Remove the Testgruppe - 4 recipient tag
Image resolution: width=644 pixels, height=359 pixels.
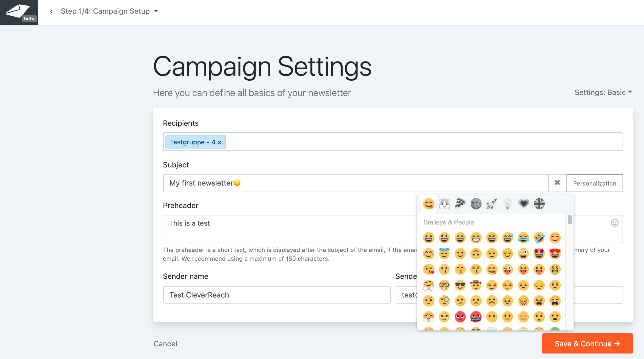tap(220, 142)
